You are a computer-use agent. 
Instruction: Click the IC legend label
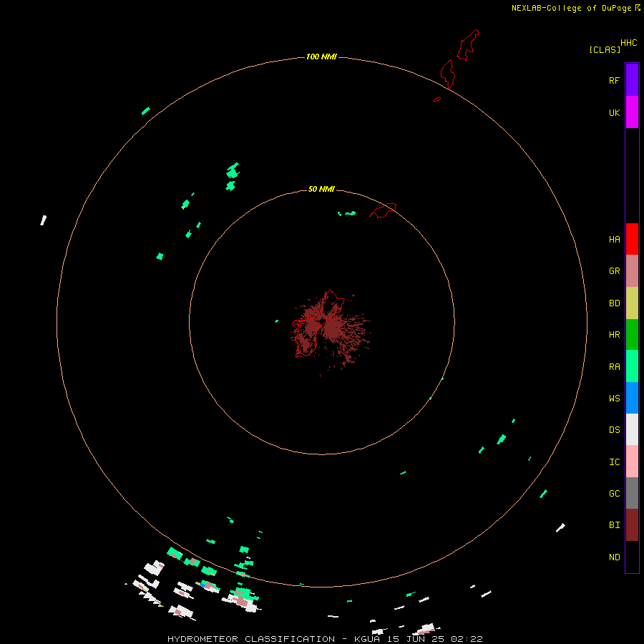point(614,462)
